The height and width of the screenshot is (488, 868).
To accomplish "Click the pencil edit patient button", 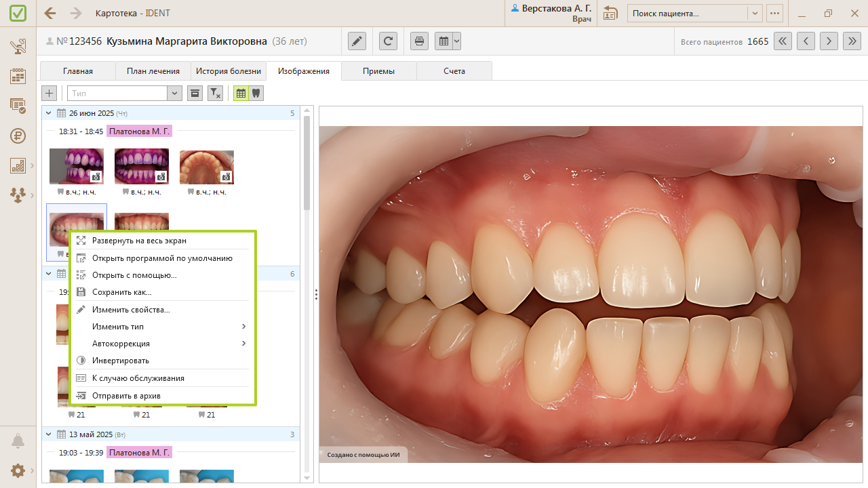I will pyautogui.click(x=357, y=41).
